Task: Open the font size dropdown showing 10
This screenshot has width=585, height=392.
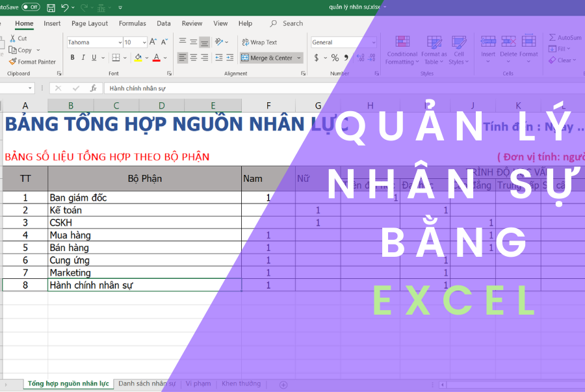Action: click(144, 42)
